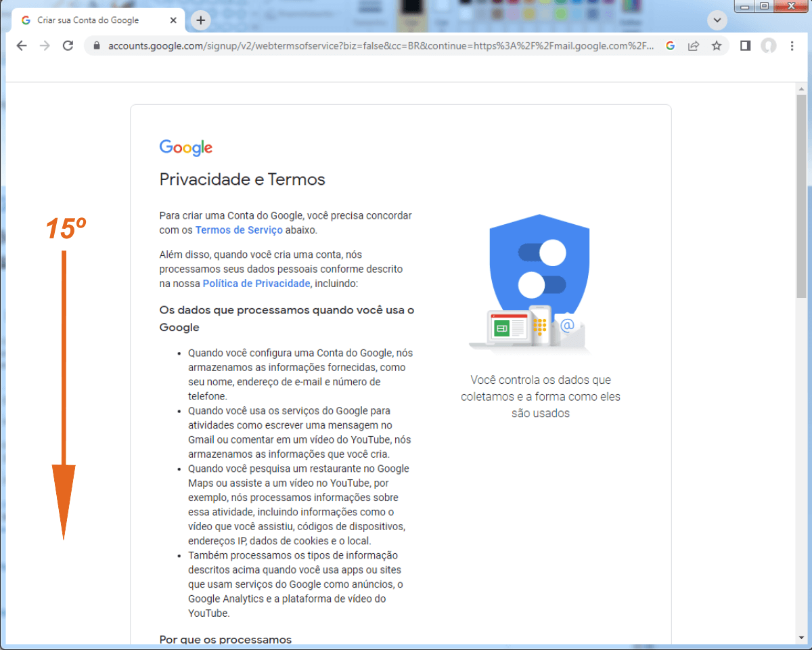Open the 'Termos de Serviço' link

coord(239,230)
